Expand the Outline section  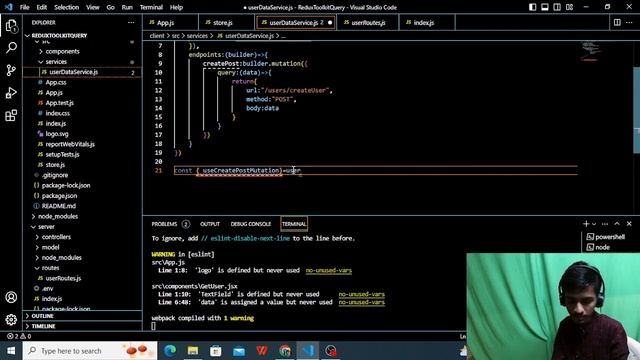coord(42,316)
